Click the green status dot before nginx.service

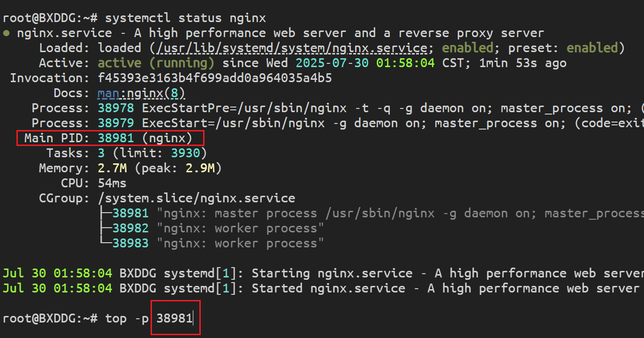[6, 33]
